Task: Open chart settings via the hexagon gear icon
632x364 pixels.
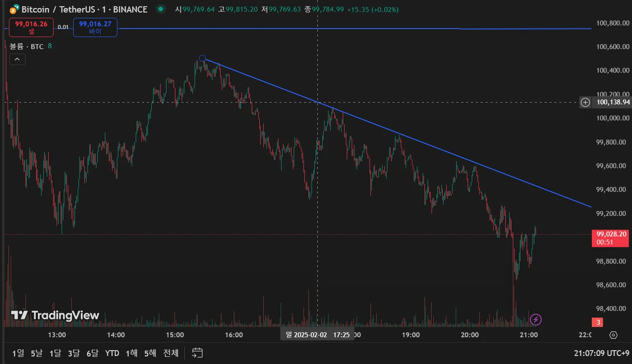Action: pos(613,335)
